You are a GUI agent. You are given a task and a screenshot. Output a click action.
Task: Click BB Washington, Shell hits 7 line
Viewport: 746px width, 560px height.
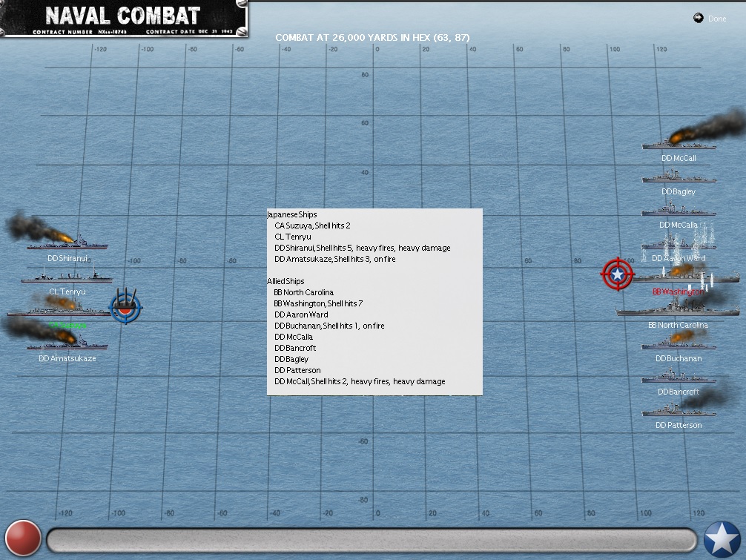pyautogui.click(x=318, y=303)
